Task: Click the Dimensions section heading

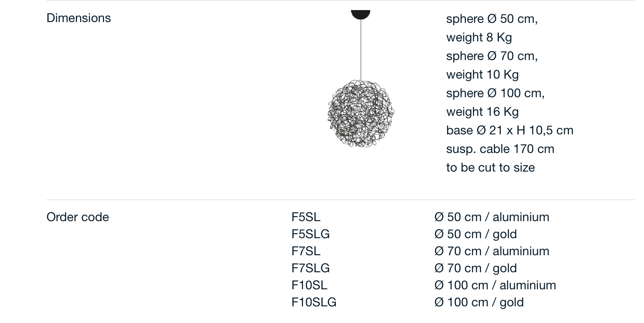Action: (79, 18)
